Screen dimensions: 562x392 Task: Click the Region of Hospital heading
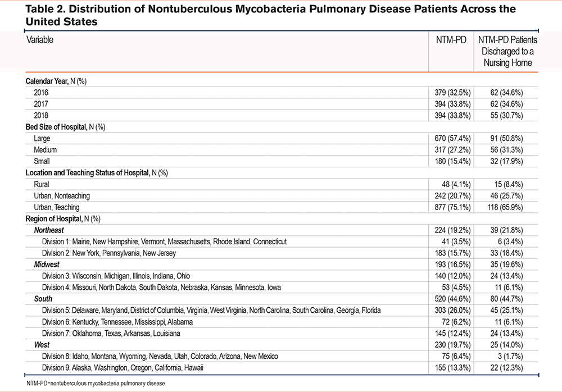coord(63,218)
